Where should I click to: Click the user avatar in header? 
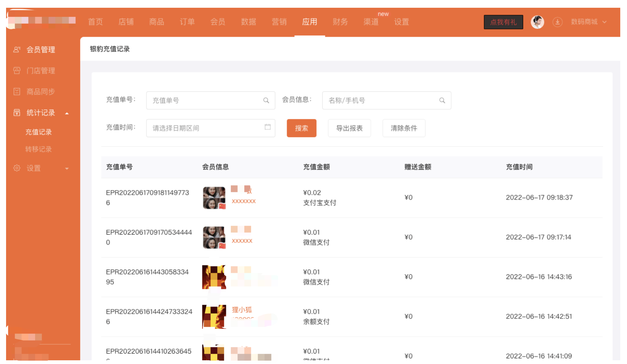coord(537,22)
